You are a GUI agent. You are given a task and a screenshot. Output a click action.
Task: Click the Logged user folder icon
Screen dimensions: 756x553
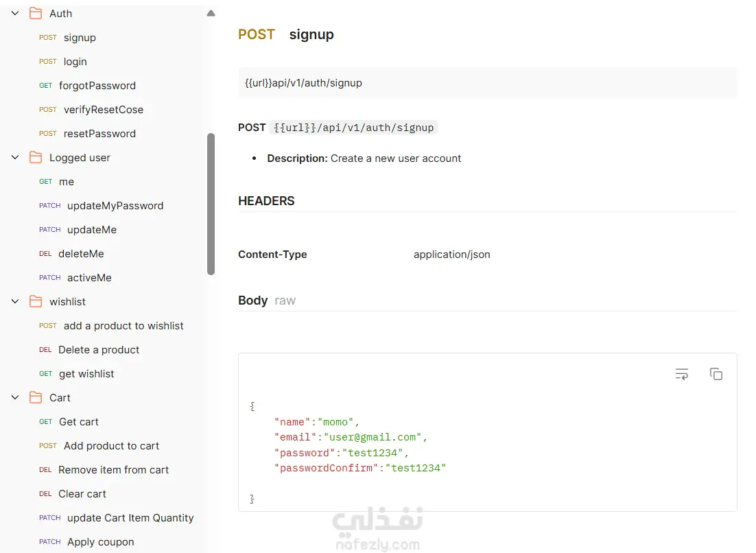36,158
